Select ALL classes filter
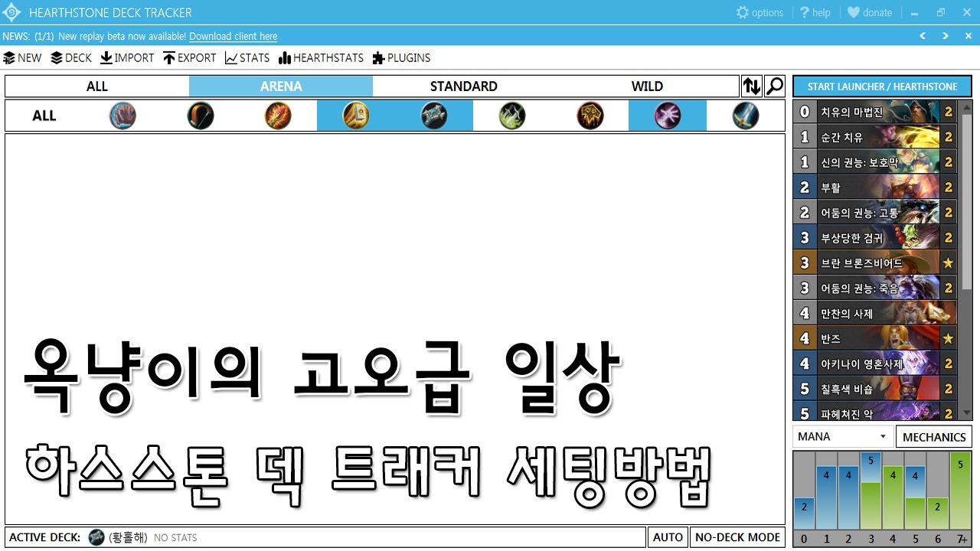 tap(44, 116)
